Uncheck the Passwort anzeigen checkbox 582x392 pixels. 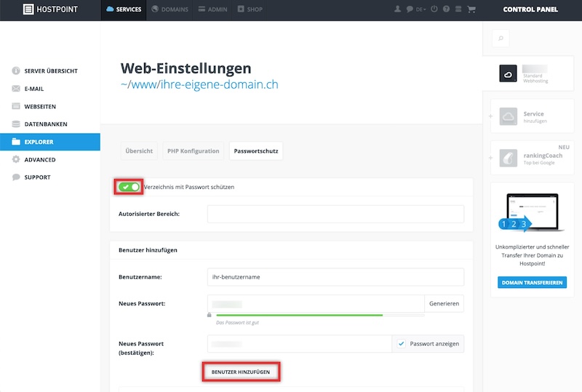401,344
